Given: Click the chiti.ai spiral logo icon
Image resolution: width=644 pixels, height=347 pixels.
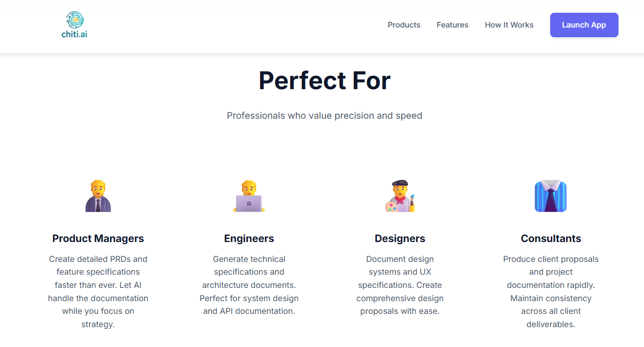Looking at the screenshot, I should tap(74, 19).
